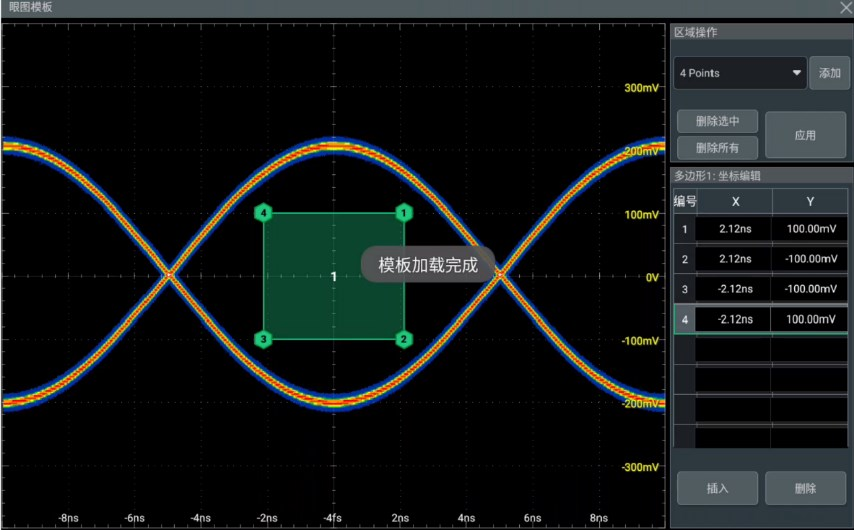Click the -300mV axis label
Screen dimensions: 854x530
point(640,467)
